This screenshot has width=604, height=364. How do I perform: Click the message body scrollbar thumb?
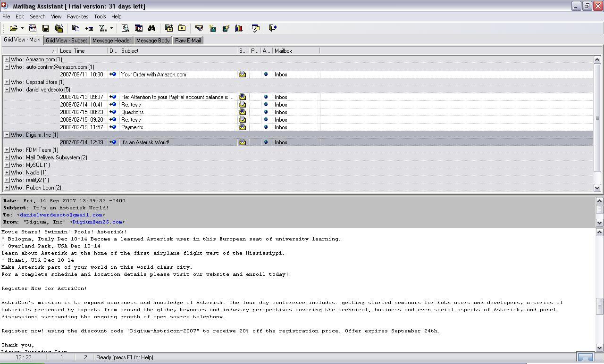(x=600, y=306)
